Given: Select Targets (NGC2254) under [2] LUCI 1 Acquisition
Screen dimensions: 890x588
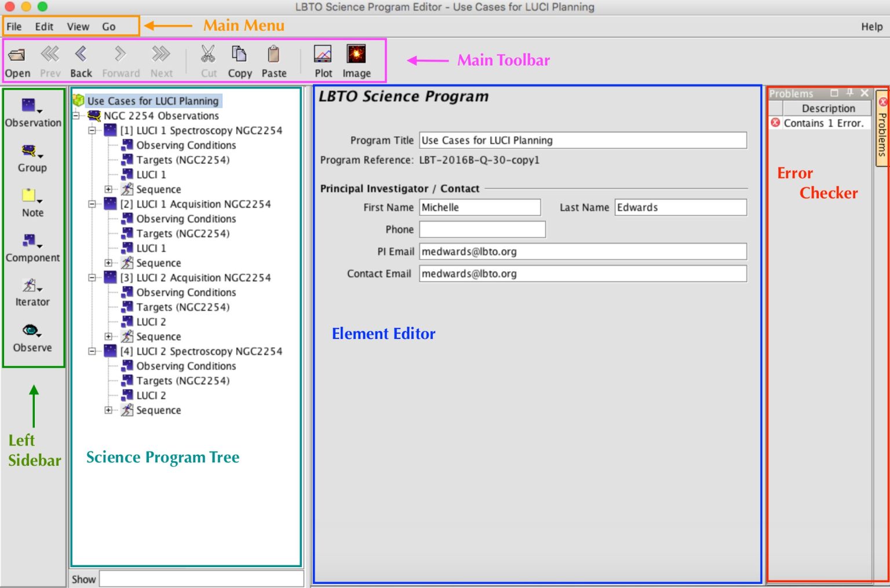Looking at the screenshot, I should pos(183,233).
